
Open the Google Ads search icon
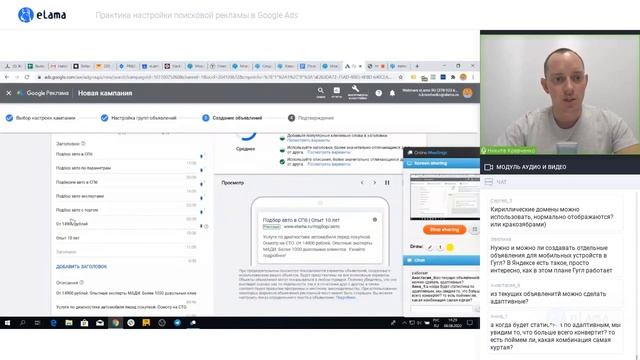tap(321, 92)
